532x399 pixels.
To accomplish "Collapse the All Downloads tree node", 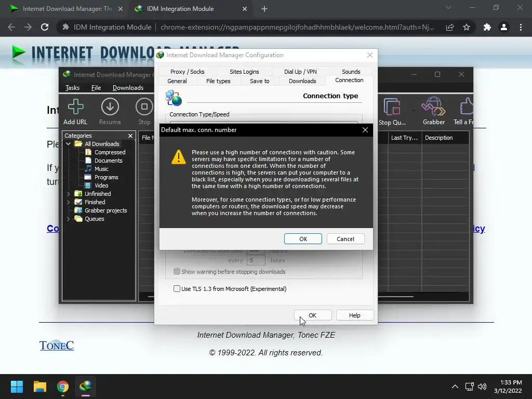I will [69, 144].
